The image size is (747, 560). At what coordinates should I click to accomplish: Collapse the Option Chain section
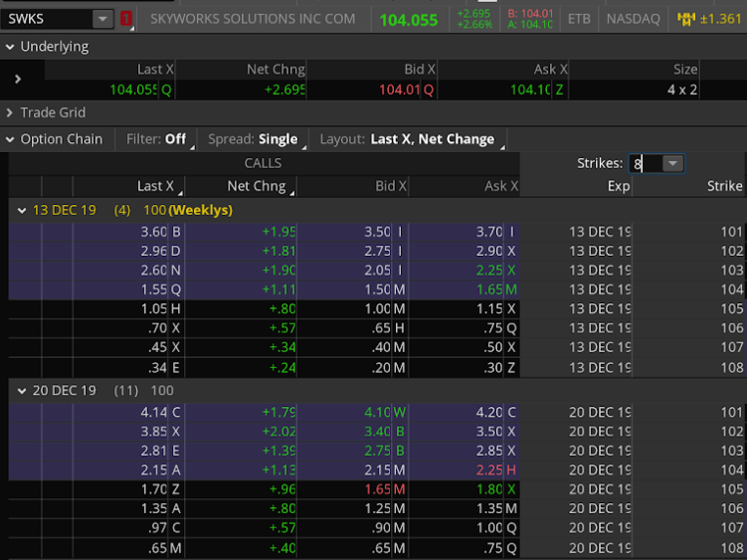[10, 139]
